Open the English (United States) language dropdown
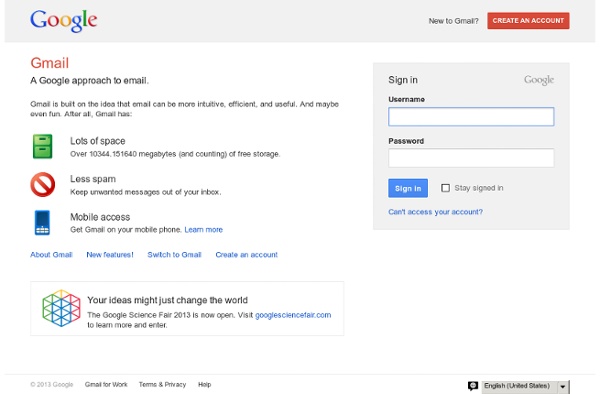 coord(525,386)
